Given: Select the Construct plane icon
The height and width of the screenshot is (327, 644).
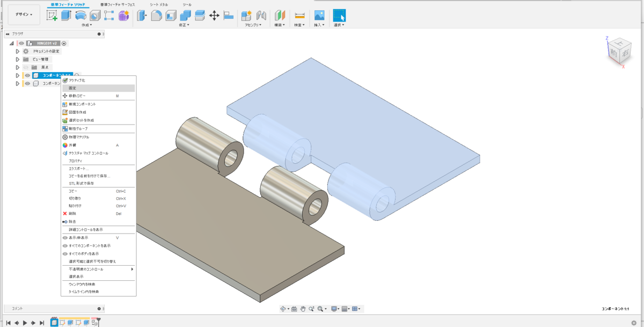Looking at the screenshot, I should [280, 16].
